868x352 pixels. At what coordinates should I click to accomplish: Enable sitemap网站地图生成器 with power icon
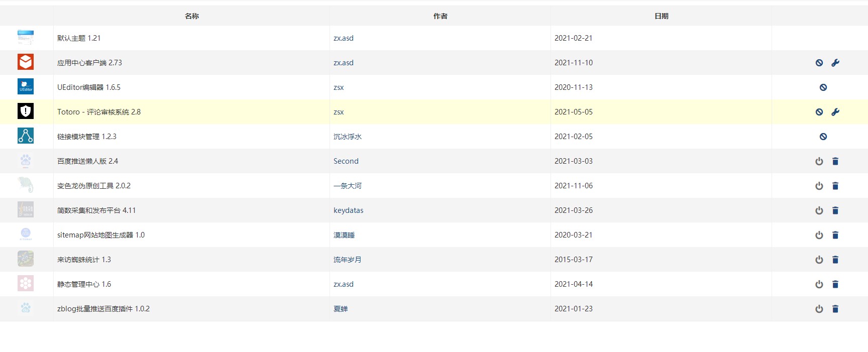[819, 235]
